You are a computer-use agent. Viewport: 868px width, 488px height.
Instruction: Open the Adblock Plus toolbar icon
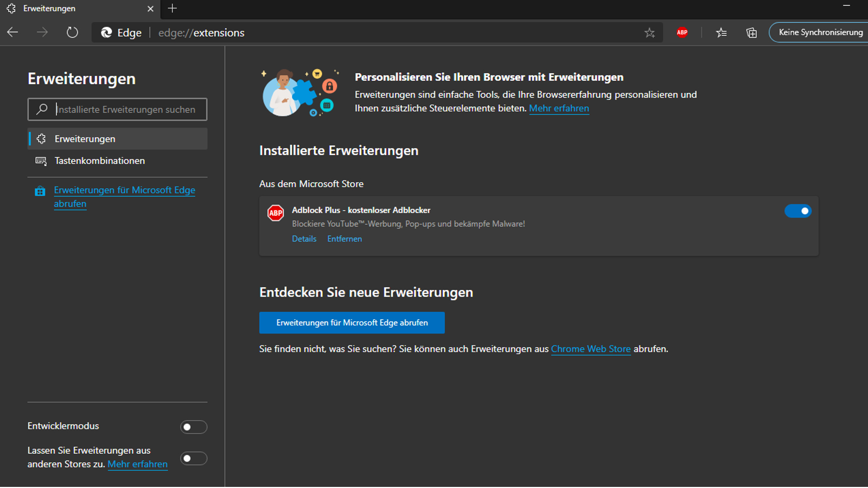click(x=682, y=33)
